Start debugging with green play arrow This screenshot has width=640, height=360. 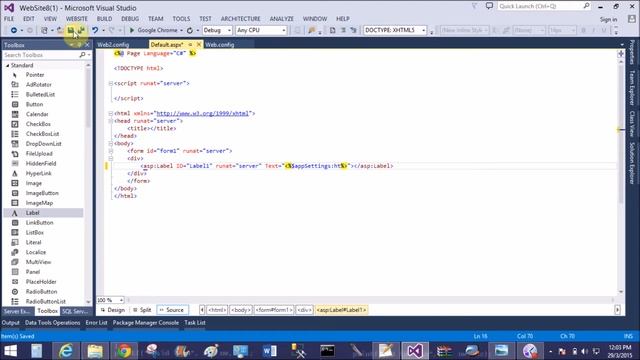tap(131, 30)
